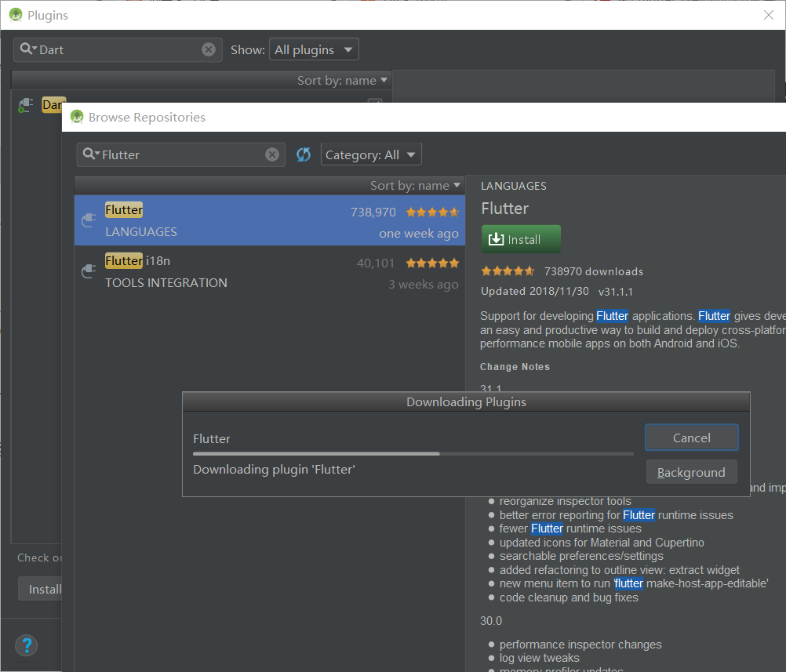Click 'log view tweaks' note
The width and height of the screenshot is (786, 672).
click(x=540, y=658)
